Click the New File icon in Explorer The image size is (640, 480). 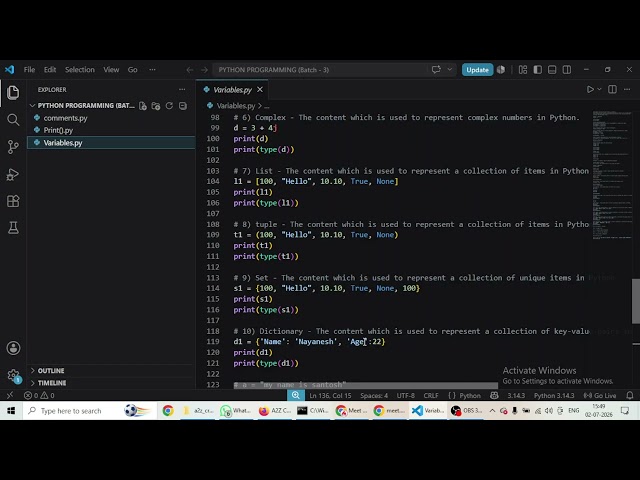tap(142, 106)
